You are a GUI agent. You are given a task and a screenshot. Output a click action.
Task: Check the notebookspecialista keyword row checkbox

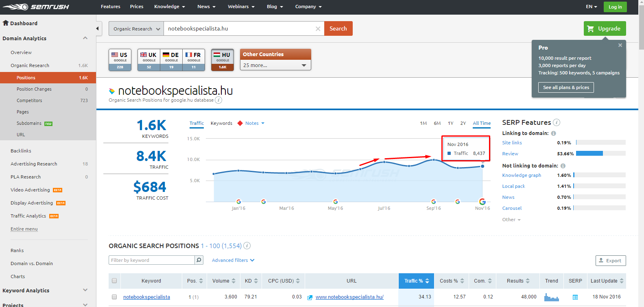pyautogui.click(x=114, y=297)
